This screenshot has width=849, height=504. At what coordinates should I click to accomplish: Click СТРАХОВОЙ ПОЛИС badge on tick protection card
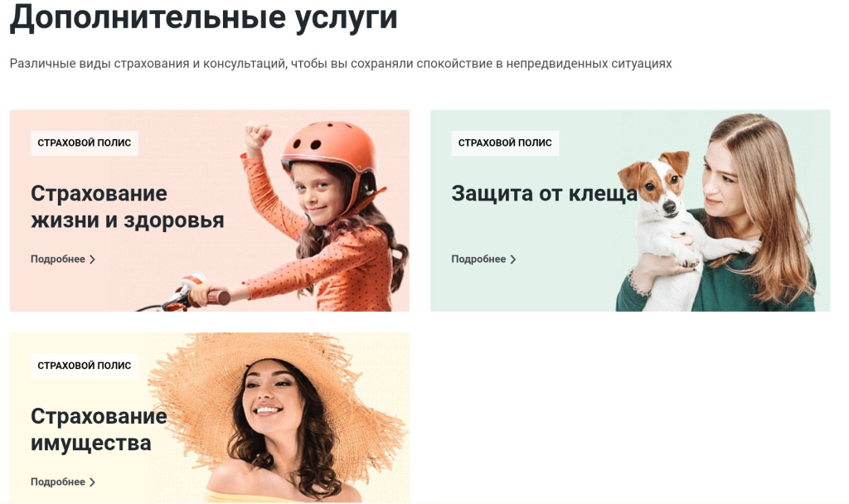coord(505,143)
